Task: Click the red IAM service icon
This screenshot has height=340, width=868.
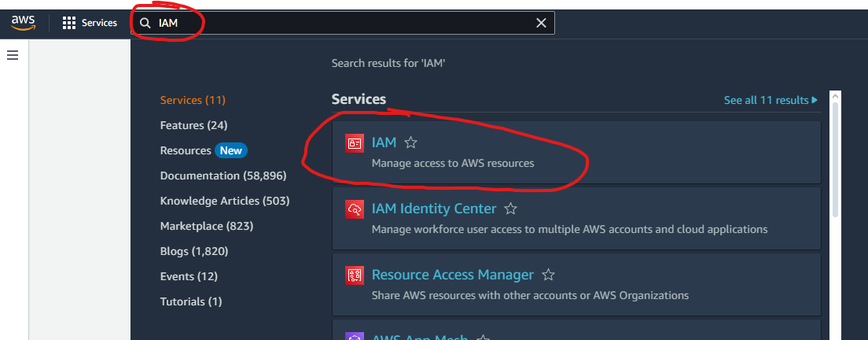Action: pos(355,143)
